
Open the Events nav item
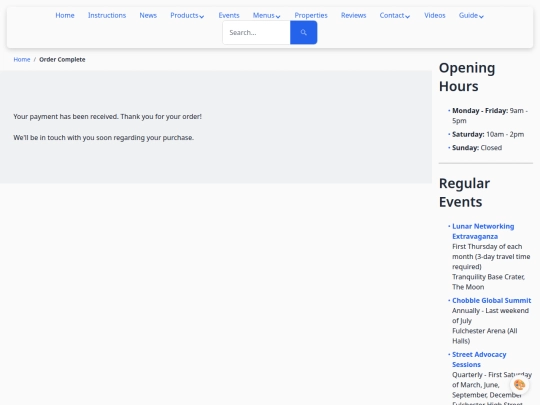[229, 15]
